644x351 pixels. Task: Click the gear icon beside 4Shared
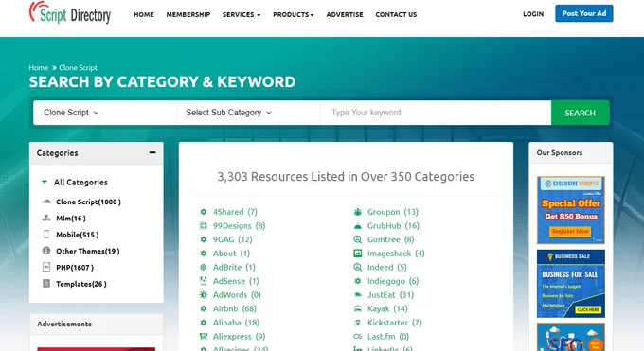point(204,212)
